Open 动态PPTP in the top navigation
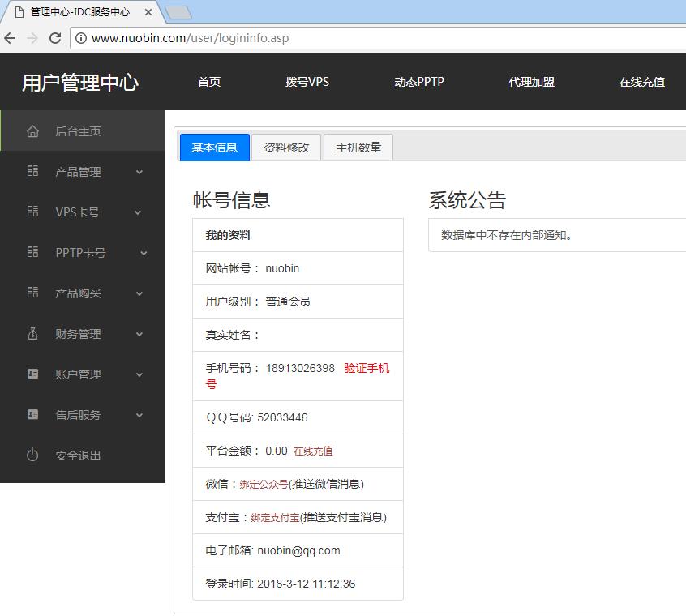Viewport: 686px width, 616px height. coord(419,82)
